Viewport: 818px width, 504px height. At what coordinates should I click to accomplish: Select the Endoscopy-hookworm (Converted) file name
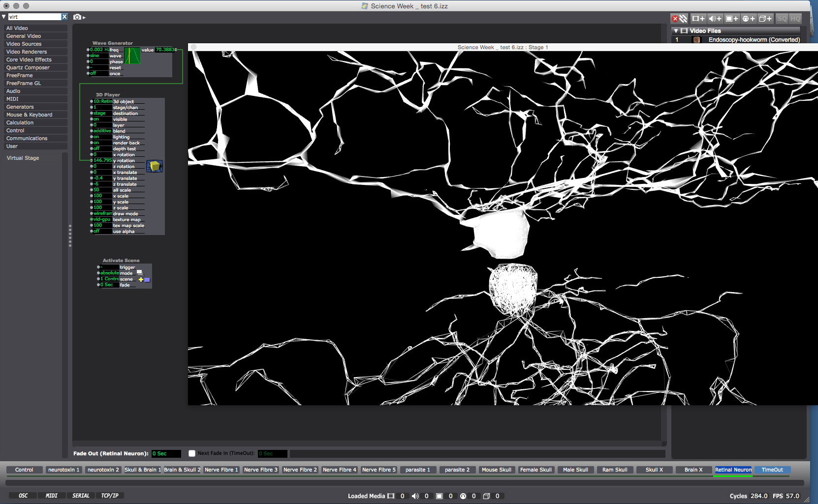pyautogui.click(x=754, y=40)
